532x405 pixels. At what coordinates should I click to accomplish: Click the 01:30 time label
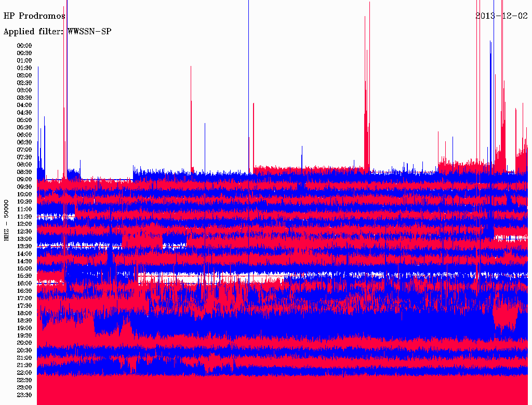coord(24,68)
